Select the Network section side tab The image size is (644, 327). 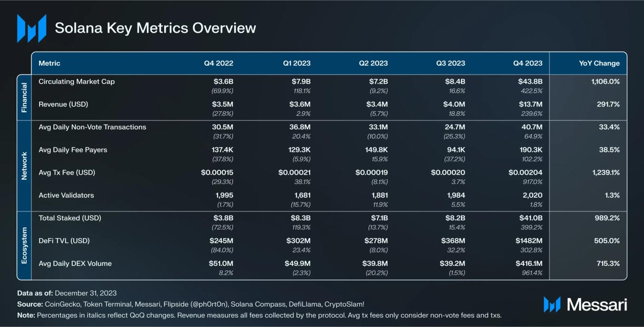[x=24, y=166]
